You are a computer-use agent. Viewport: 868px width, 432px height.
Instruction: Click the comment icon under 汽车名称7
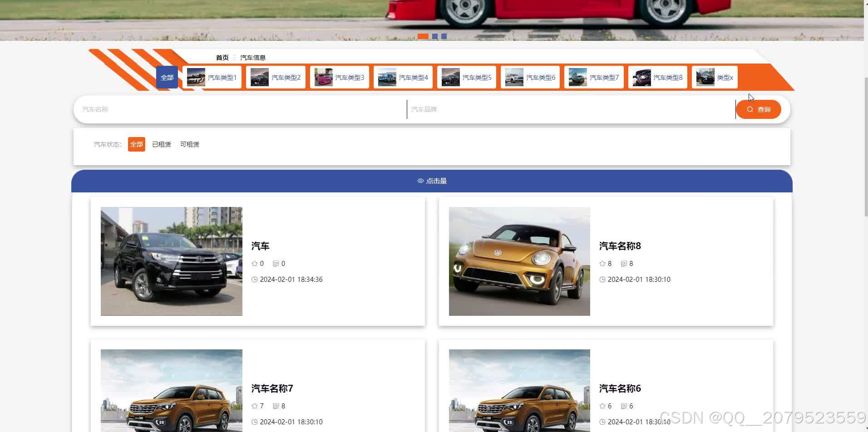(x=276, y=406)
